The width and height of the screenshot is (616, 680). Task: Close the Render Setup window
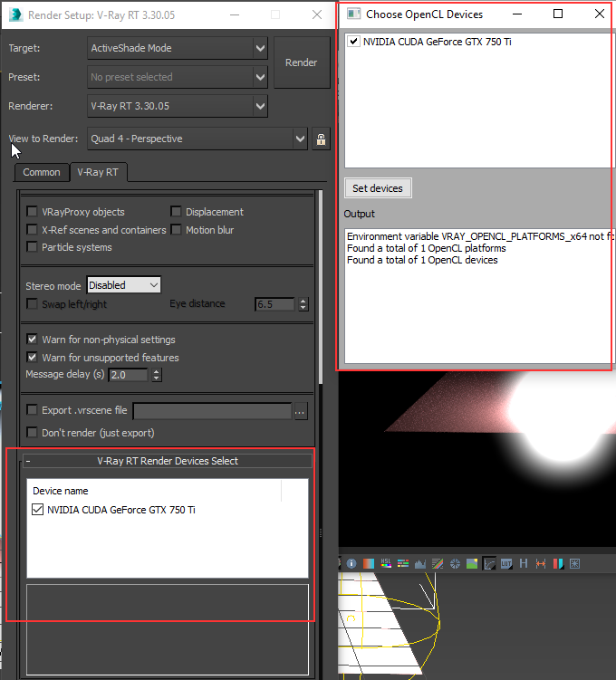click(x=317, y=14)
